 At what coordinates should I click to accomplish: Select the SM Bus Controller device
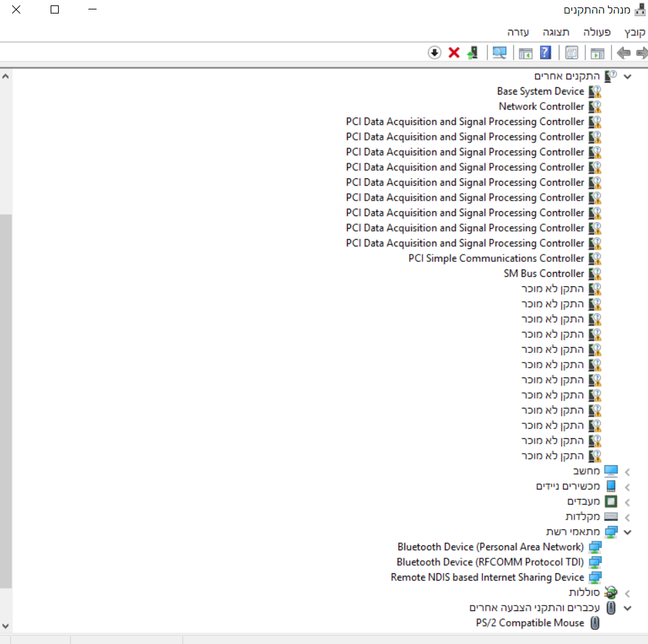[x=543, y=273]
